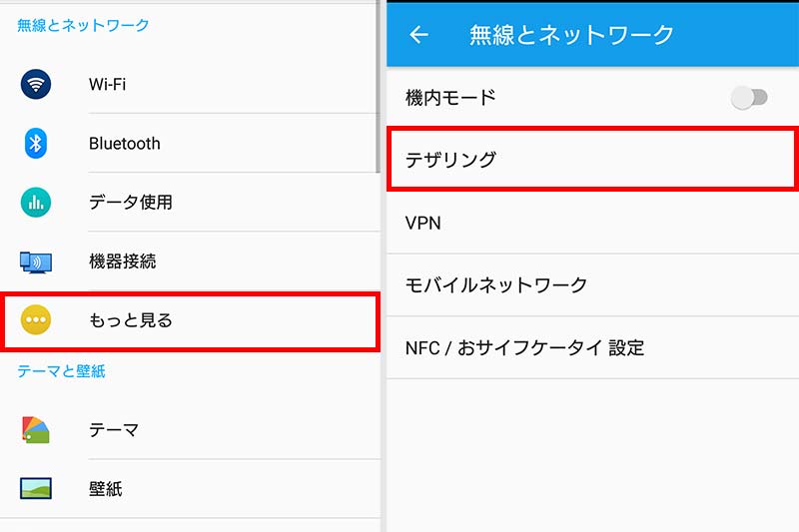Open the テザリング setting
Screen dimensions: 799x532
pos(592,160)
